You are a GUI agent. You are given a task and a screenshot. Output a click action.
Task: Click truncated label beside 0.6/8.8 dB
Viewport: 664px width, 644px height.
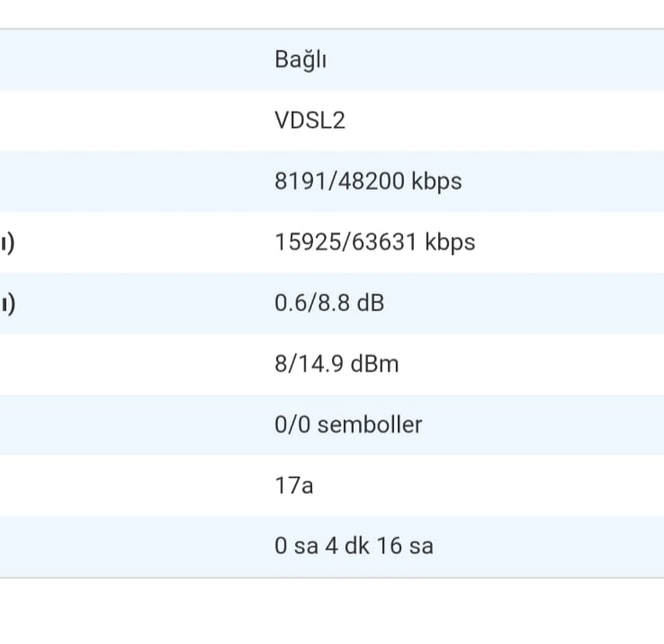[x=7, y=304]
